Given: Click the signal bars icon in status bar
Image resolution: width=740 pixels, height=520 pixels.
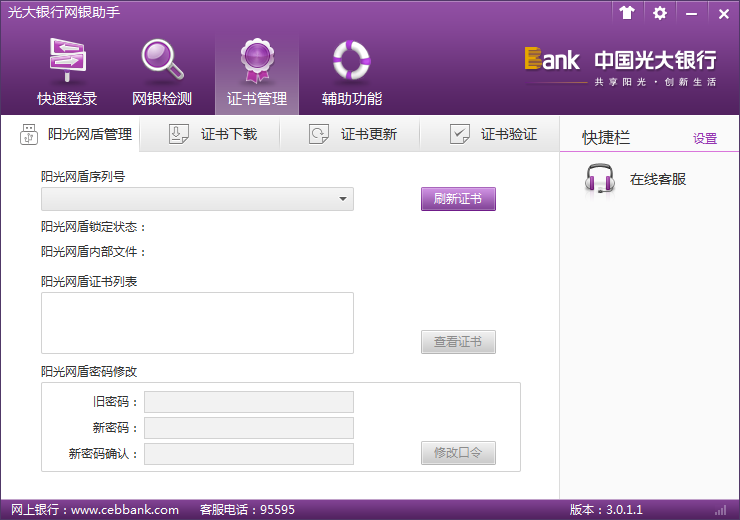Looking at the screenshot, I should click(721, 510).
